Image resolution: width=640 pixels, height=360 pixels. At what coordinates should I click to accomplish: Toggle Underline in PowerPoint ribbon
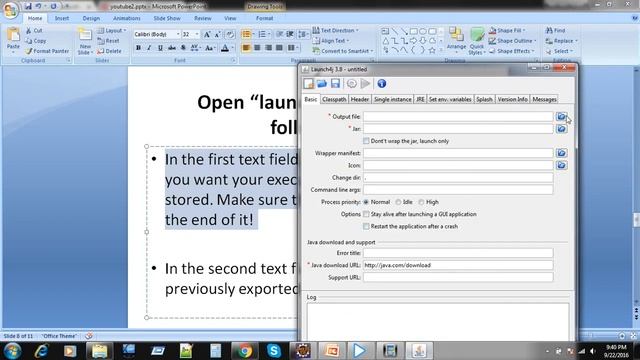(x=160, y=48)
